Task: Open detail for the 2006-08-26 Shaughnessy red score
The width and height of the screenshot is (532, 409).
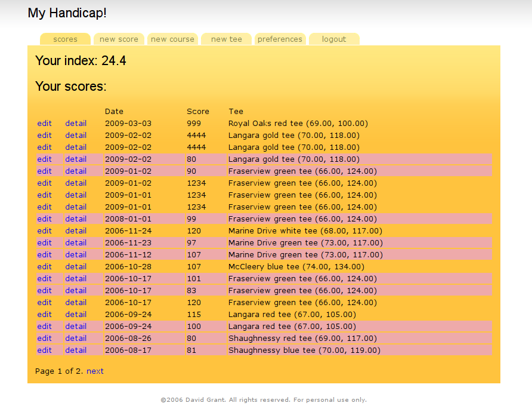Action: point(76,338)
